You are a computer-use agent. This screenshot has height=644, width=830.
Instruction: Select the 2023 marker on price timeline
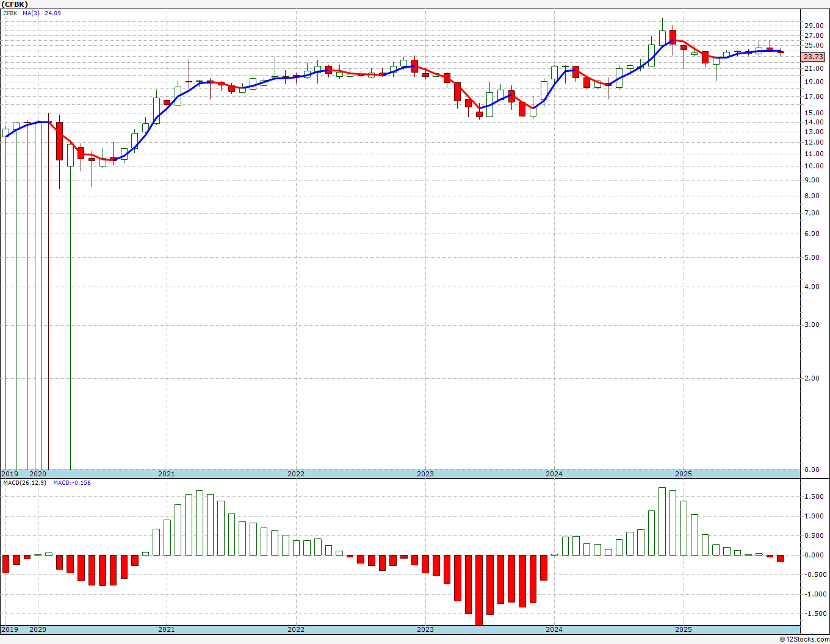point(425,474)
